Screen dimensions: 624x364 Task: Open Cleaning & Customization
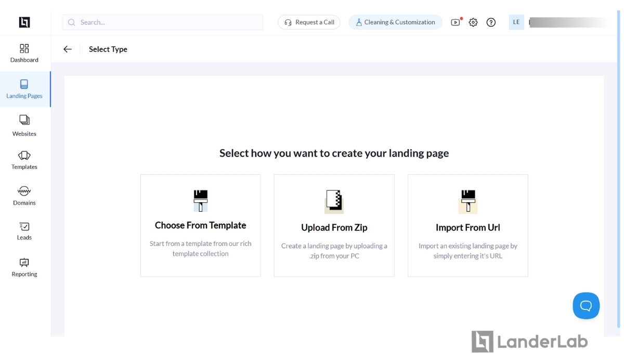(395, 22)
